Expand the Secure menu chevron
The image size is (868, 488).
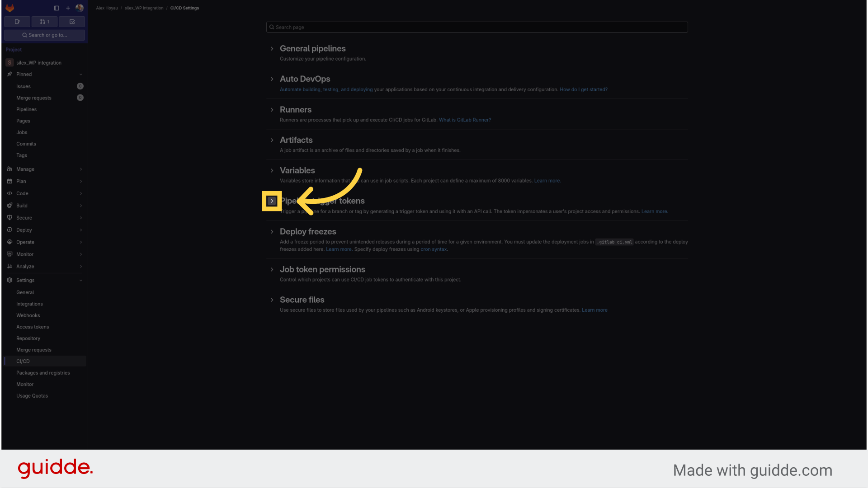(81, 218)
